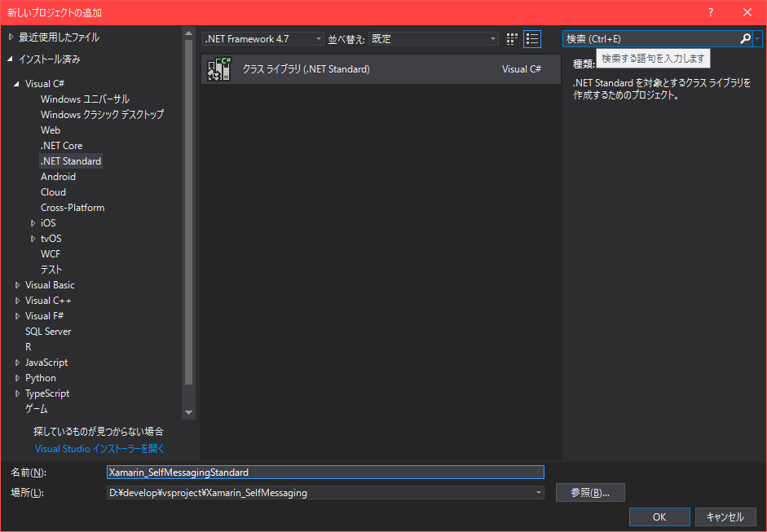
Task: Expand the iOS node
Action: (x=33, y=223)
